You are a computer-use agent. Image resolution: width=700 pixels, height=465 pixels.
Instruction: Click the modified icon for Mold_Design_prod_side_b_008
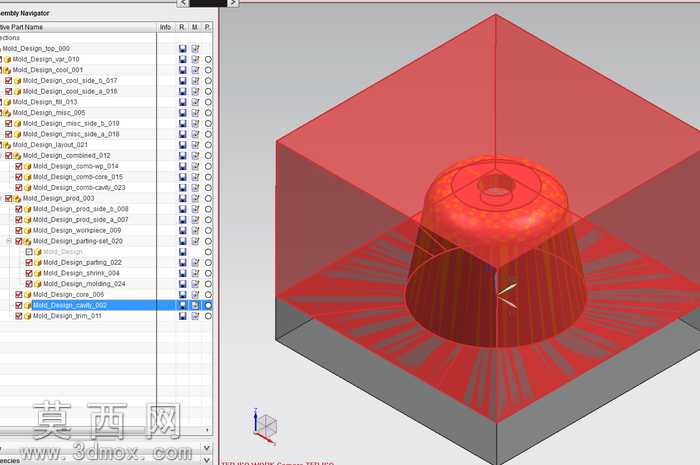tap(195, 209)
